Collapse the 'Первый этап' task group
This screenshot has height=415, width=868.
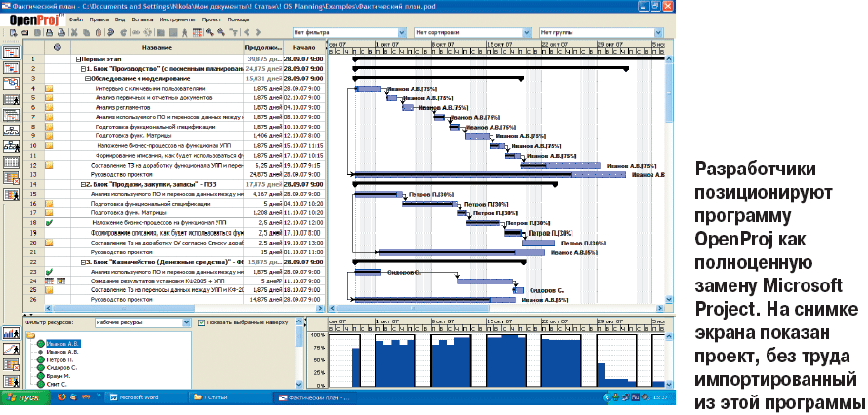click(78, 59)
